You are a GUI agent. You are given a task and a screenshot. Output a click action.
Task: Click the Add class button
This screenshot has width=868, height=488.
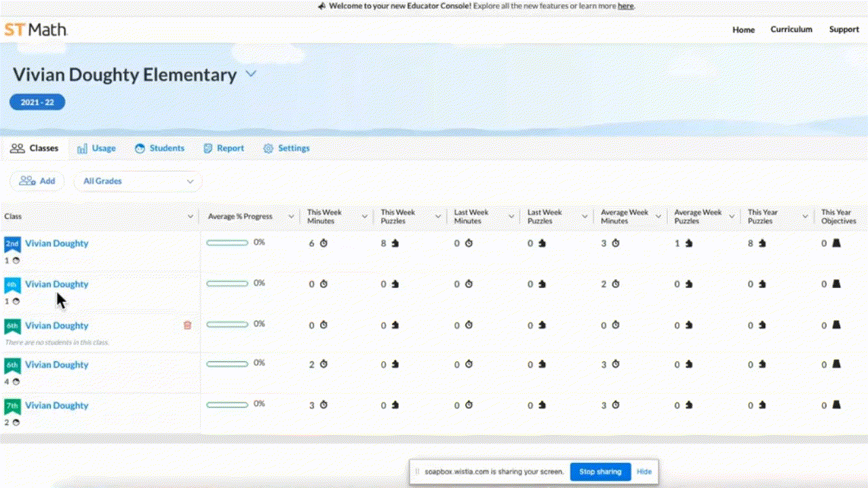(37, 181)
